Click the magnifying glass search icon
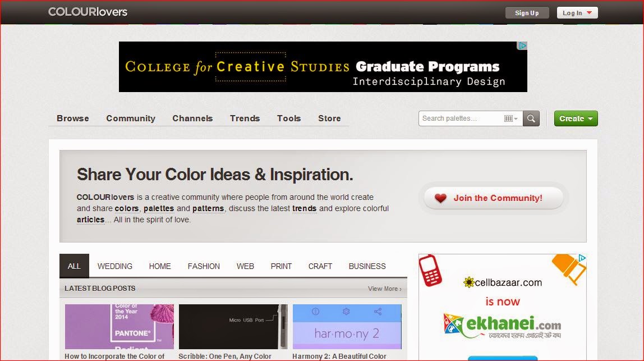This screenshot has height=361, width=644. [531, 118]
